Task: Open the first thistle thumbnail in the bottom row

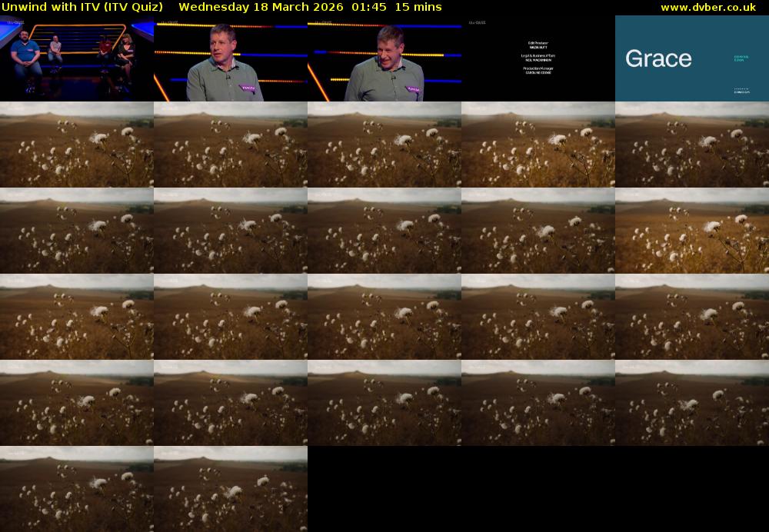Action: [x=77, y=489]
